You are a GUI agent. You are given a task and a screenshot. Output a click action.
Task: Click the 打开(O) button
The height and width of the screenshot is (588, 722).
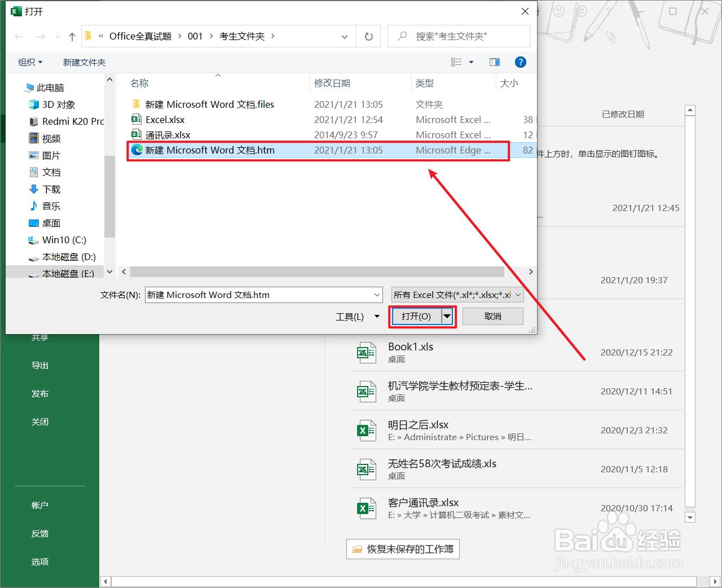[x=416, y=317]
